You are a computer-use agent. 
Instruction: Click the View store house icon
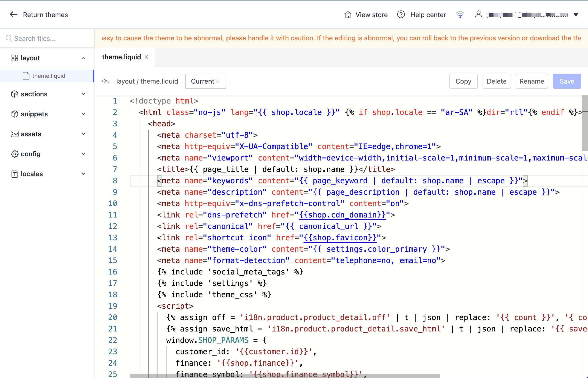tap(347, 15)
